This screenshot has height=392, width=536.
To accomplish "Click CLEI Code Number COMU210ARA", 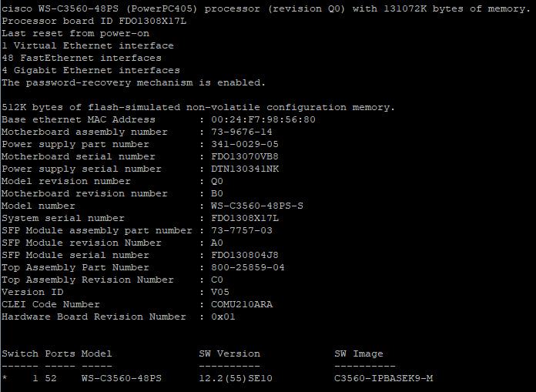I will (x=241, y=304).
